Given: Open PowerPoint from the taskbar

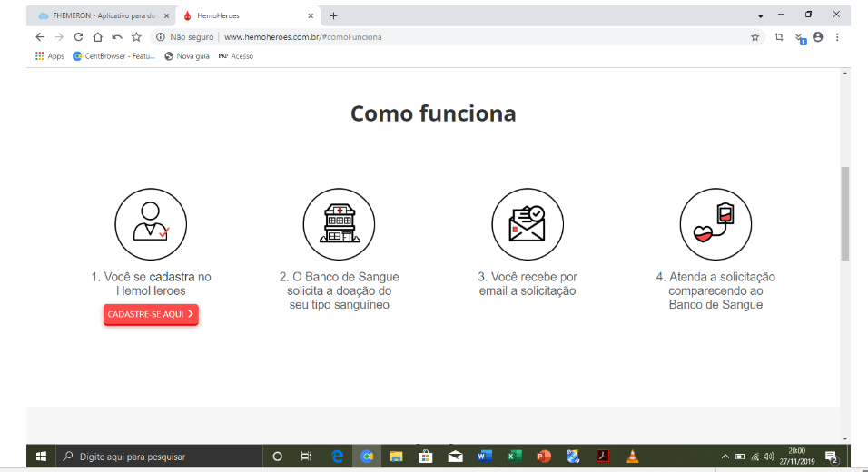Looking at the screenshot, I should (544, 457).
